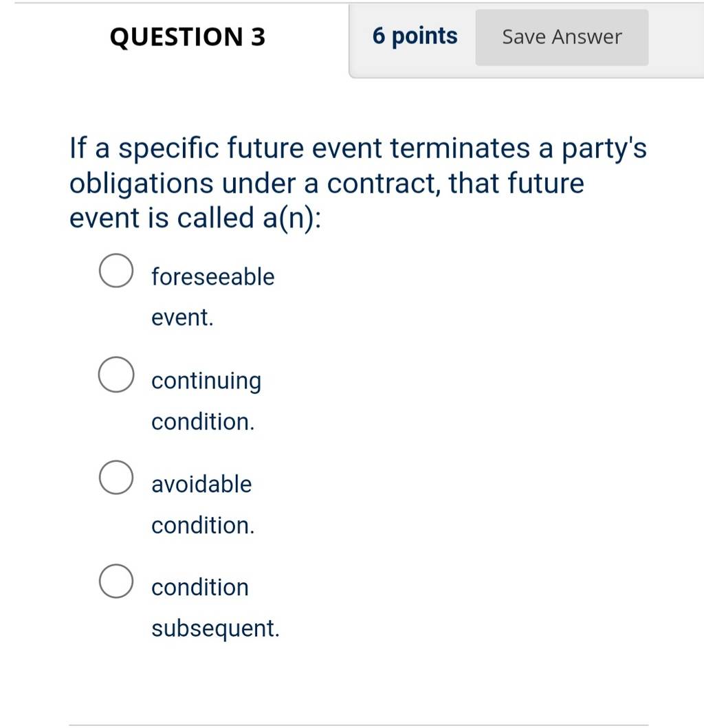Click the Save Answer button
Viewport: 704px width, 728px height.
click(562, 38)
